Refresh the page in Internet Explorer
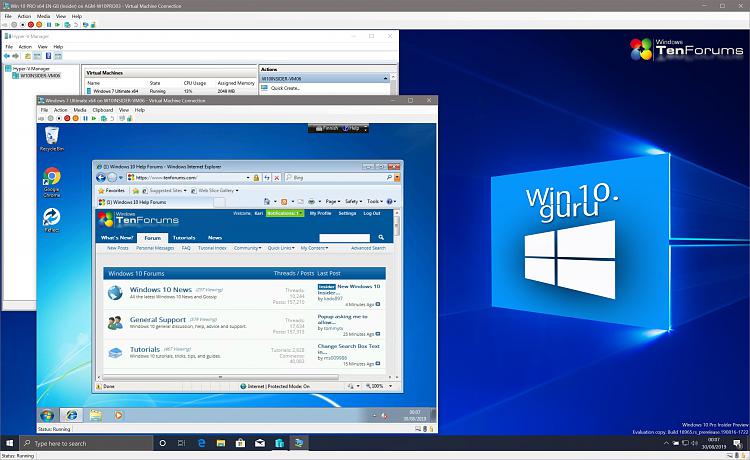Image resolution: width=750 pixels, height=460 pixels. [x=266, y=177]
